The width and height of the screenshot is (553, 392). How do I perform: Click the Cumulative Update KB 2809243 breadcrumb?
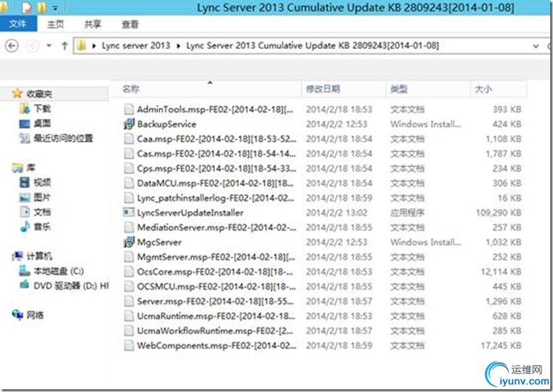[x=312, y=46]
